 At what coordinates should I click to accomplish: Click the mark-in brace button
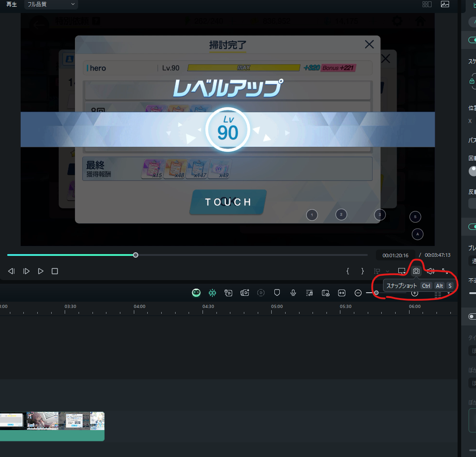coord(348,271)
